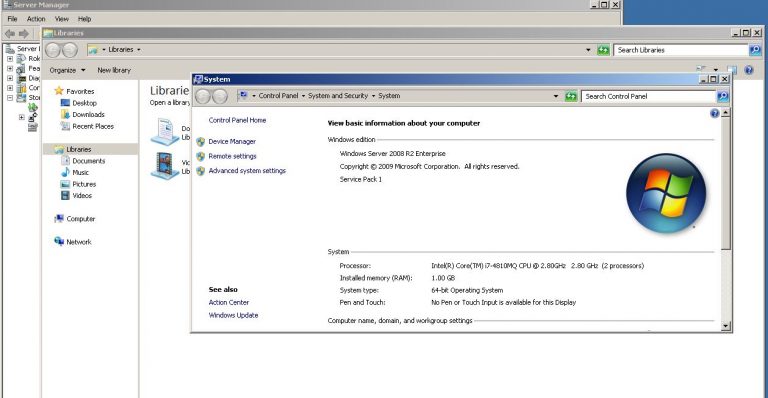
Task: Open Libraries address bar history dropdown
Action: (x=588, y=50)
